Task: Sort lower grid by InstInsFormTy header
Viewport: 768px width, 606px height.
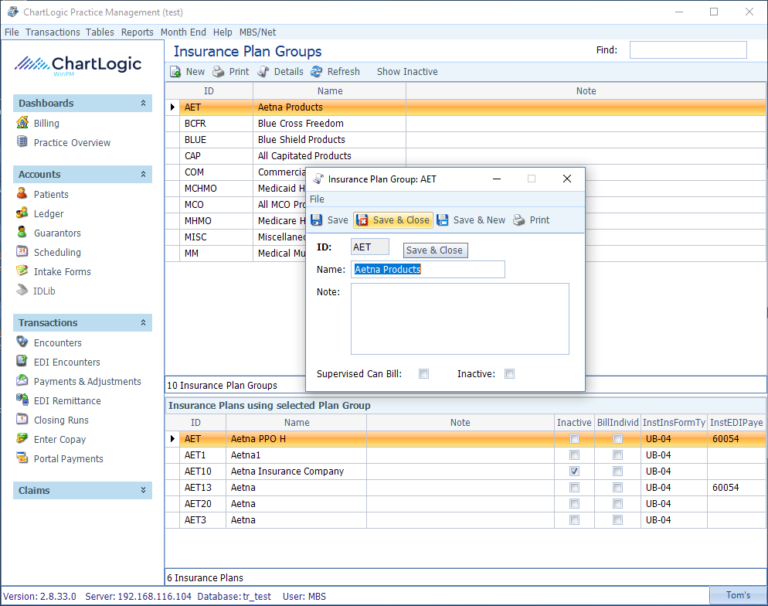Action: 674,422
